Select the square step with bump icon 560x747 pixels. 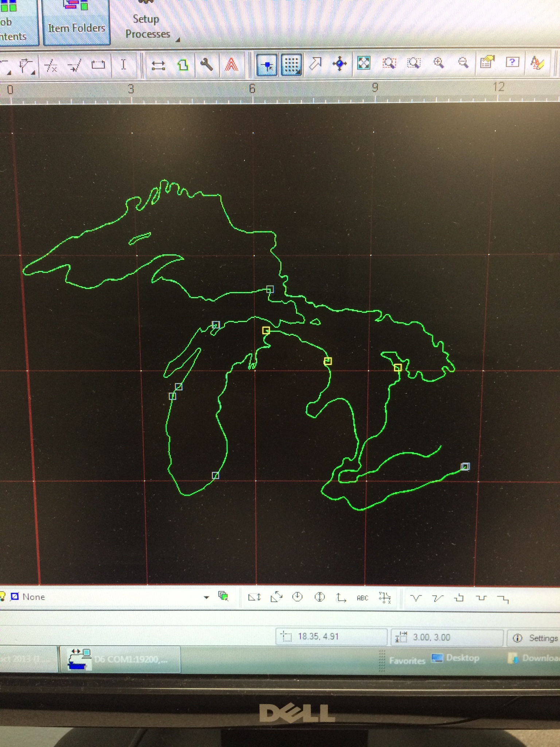pos(459,598)
